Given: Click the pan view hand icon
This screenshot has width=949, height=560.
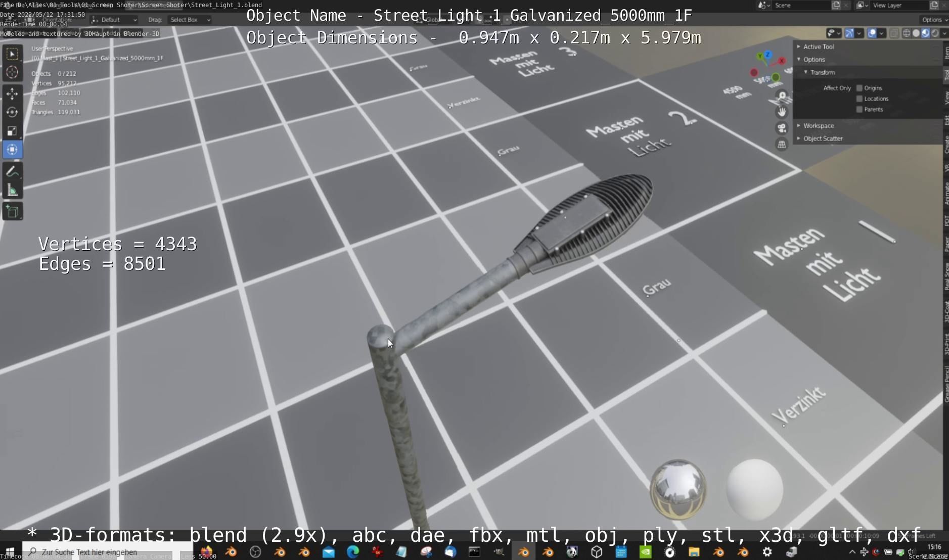Looking at the screenshot, I should tap(782, 112).
